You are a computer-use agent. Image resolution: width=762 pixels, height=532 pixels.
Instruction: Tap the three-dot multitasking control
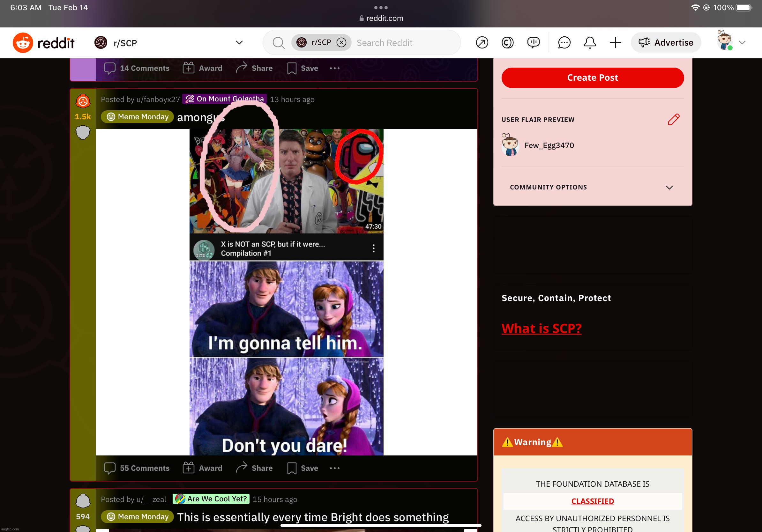(x=381, y=7)
